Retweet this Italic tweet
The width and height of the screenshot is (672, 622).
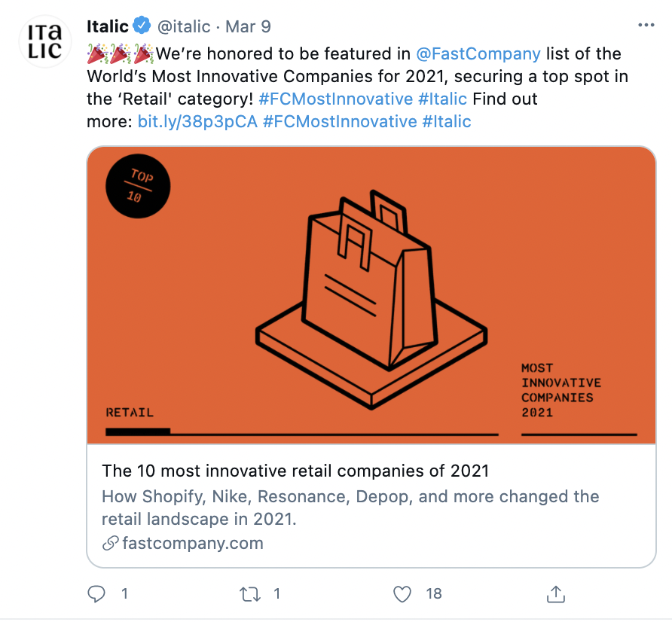point(249,594)
